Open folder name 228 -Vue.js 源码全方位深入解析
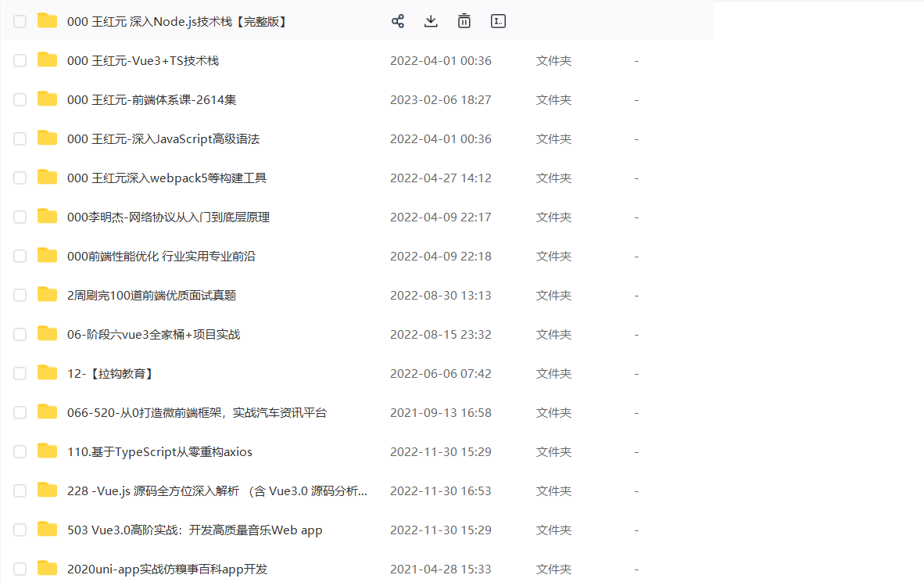924x582 pixels. (x=217, y=491)
